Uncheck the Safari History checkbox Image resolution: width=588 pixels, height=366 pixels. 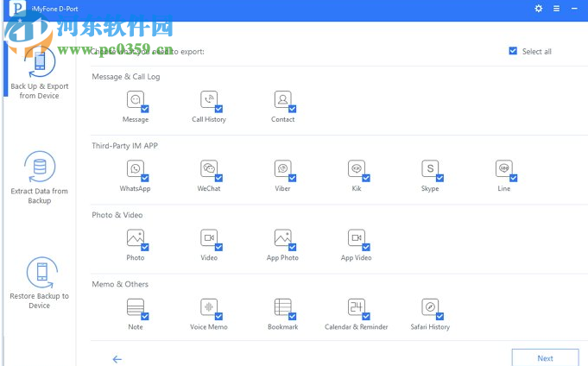pyautogui.click(x=440, y=317)
